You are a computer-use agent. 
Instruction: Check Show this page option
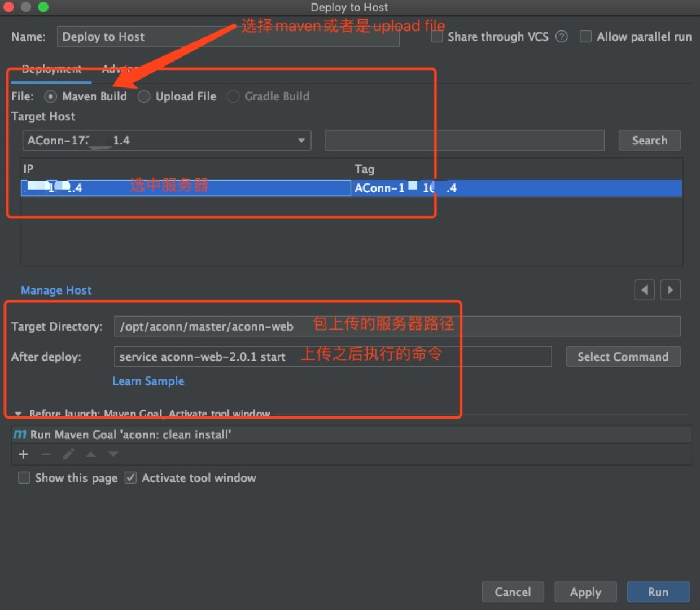point(24,478)
